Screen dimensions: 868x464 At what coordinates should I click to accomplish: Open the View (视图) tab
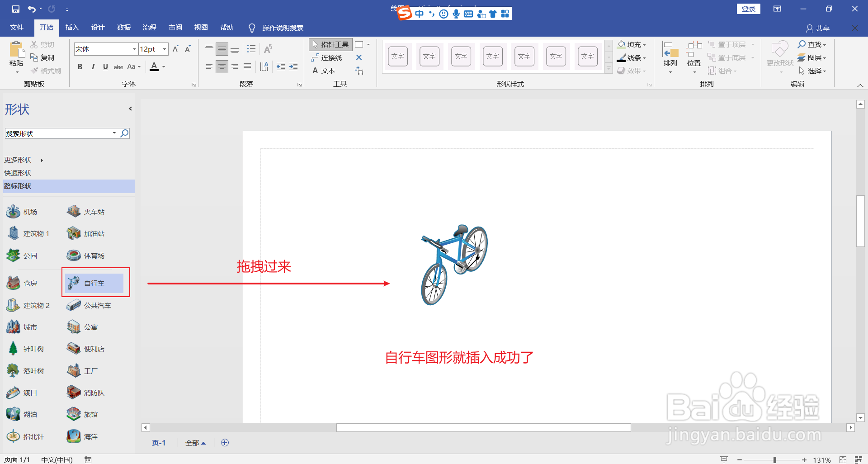click(201, 28)
